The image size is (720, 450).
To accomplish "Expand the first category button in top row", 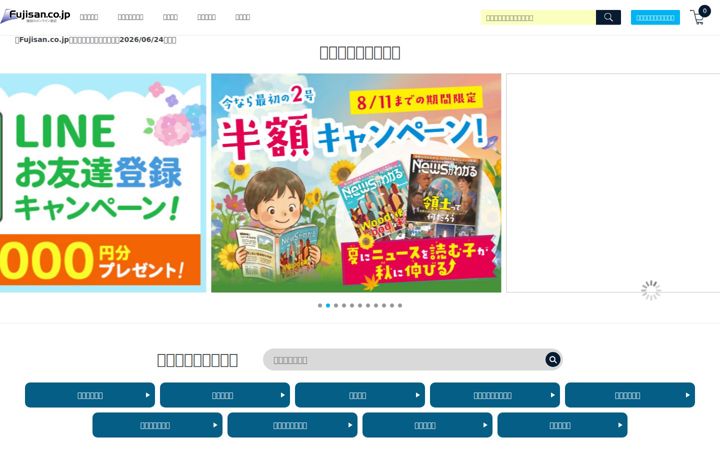I will point(90,395).
